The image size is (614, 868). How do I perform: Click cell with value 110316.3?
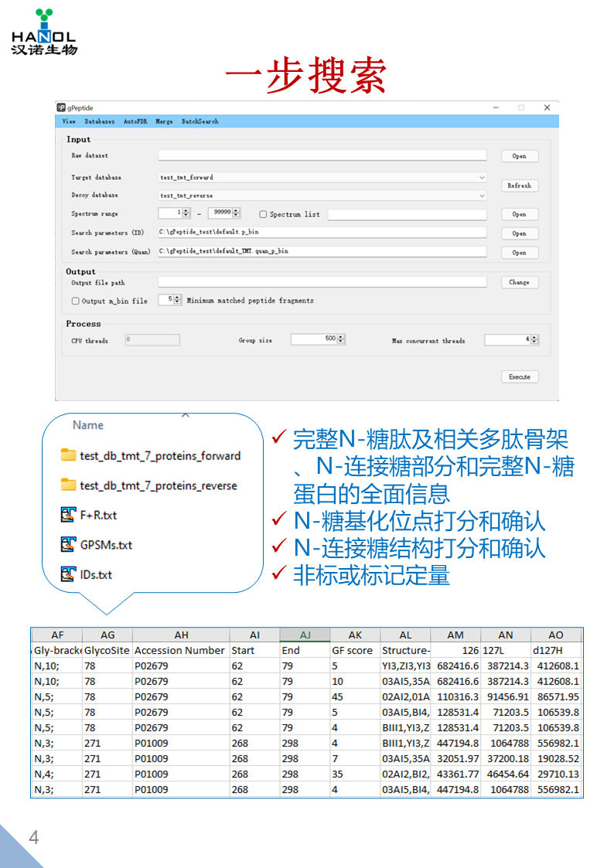[x=455, y=697]
